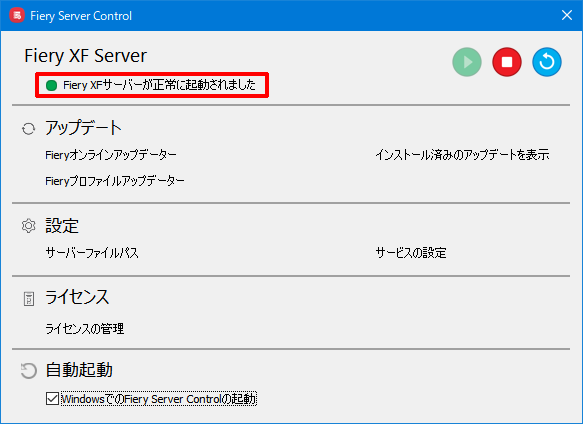Open ライセンスの管理
Screen dimensions: 583x424
pos(84,329)
